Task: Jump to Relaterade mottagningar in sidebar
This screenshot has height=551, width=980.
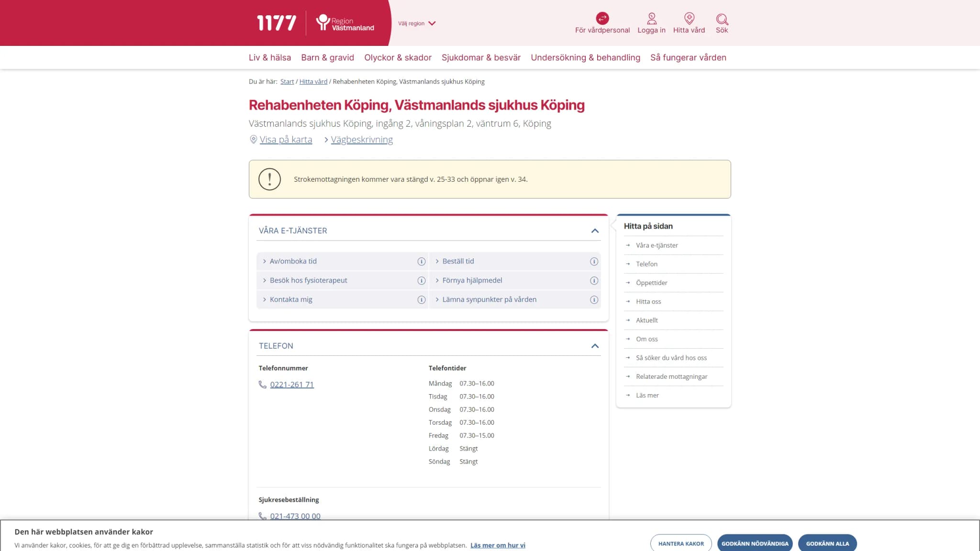Action: click(x=671, y=376)
